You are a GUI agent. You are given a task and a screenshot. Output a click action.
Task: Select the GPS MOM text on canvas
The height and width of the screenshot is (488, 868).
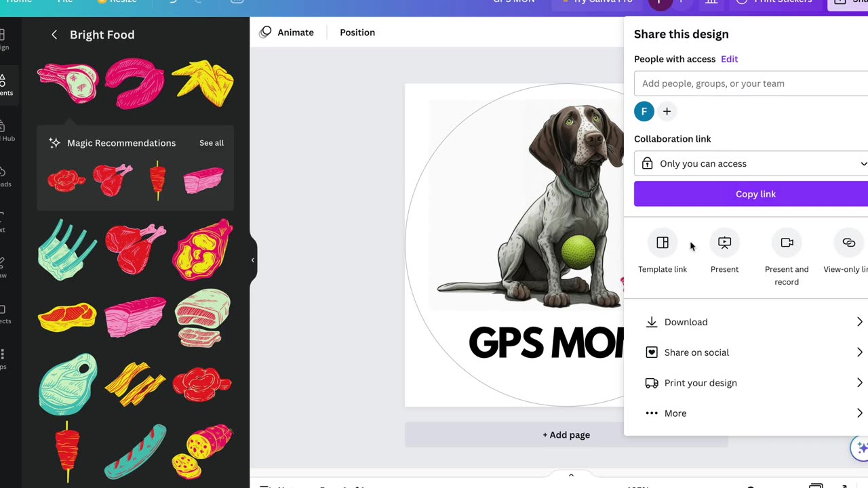(546, 343)
